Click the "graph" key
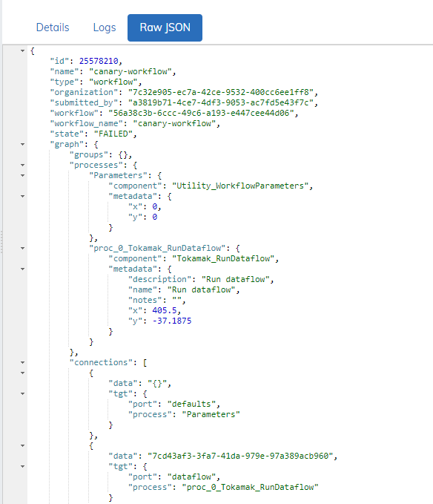Image resolution: width=433 pixels, height=504 pixels. pos(67,144)
